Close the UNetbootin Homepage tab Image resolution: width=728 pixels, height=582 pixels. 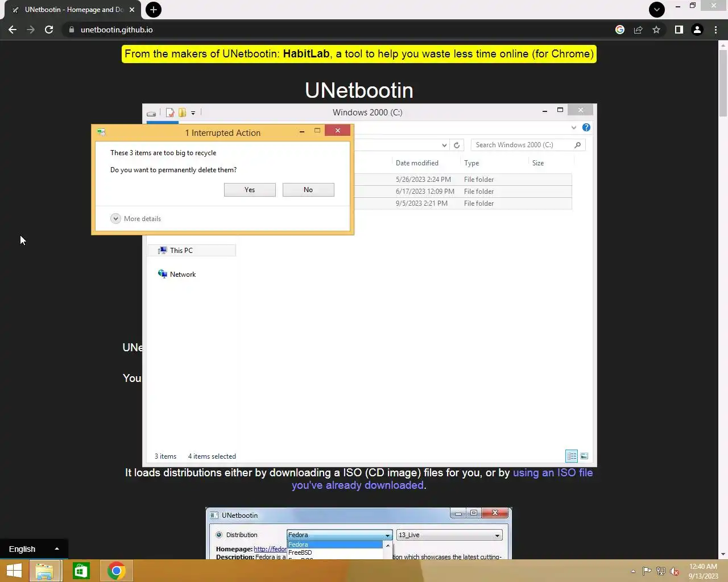[x=132, y=10]
